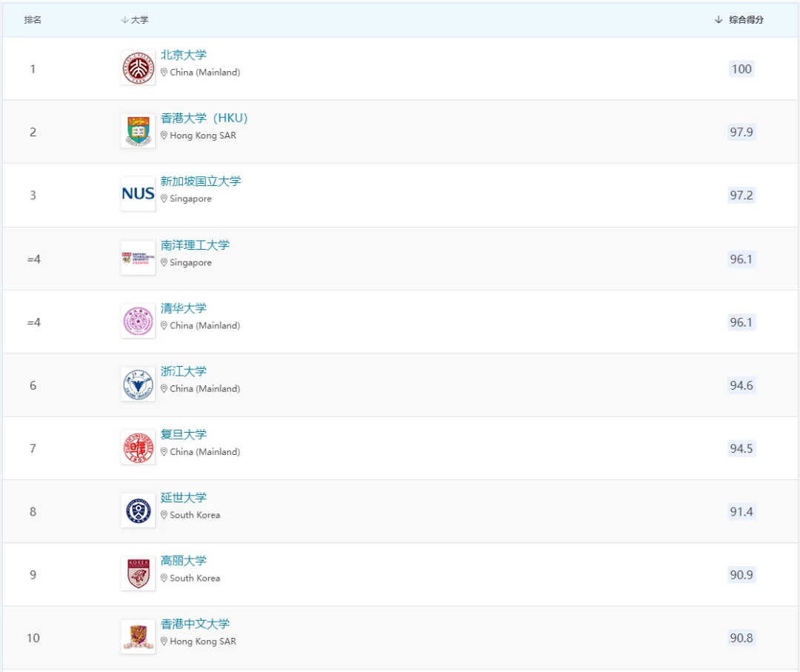The image size is (800, 672).
Task: Open the 高丽大学 link
Action: coord(184,561)
